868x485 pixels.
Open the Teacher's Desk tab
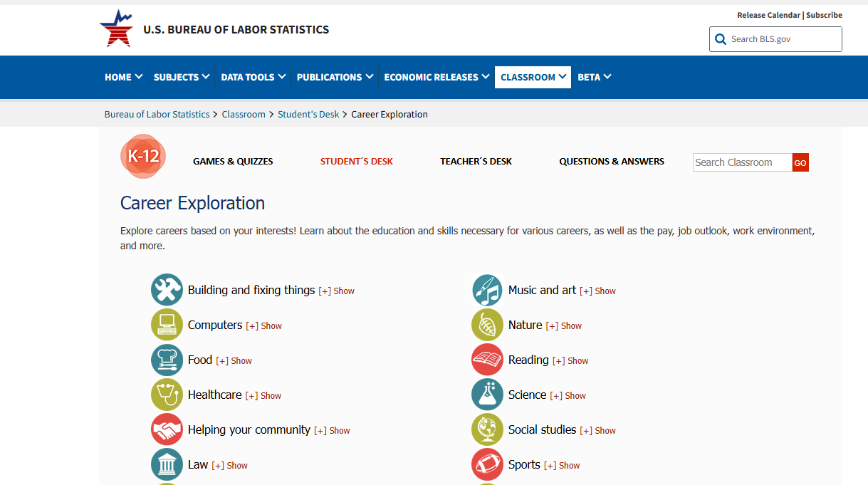(x=476, y=162)
